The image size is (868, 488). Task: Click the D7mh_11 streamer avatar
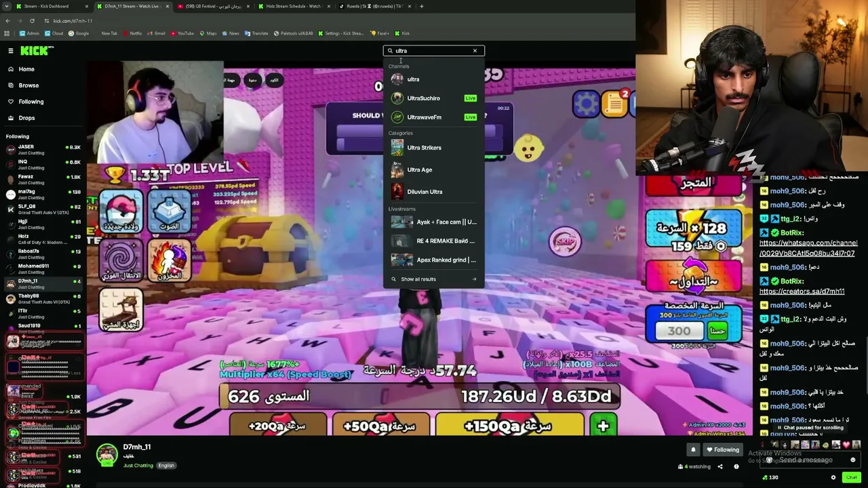[106, 455]
